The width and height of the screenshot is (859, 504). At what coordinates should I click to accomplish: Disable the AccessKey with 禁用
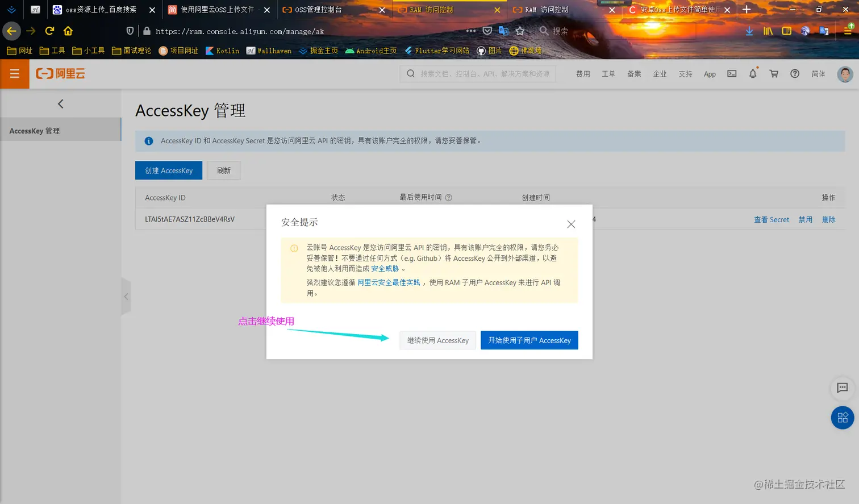(805, 219)
